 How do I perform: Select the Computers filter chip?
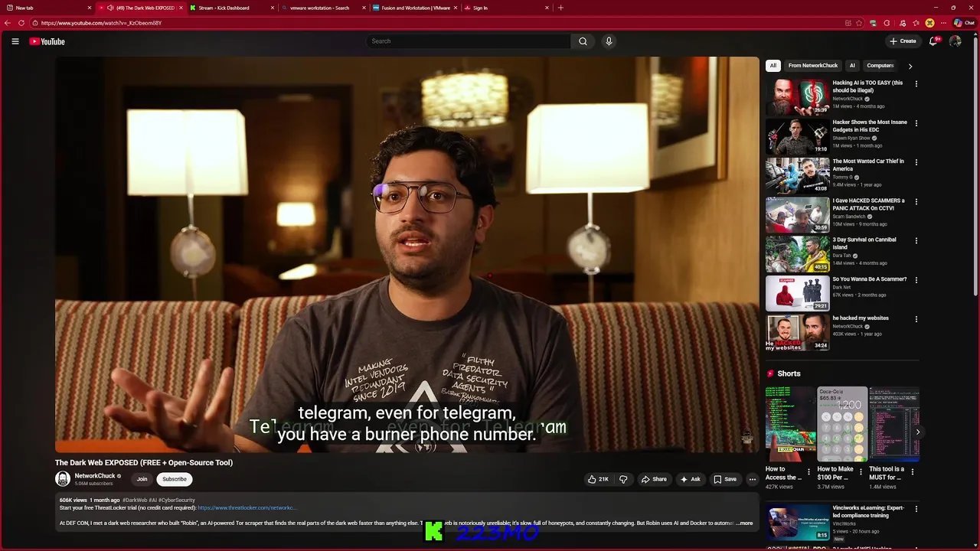pos(880,66)
